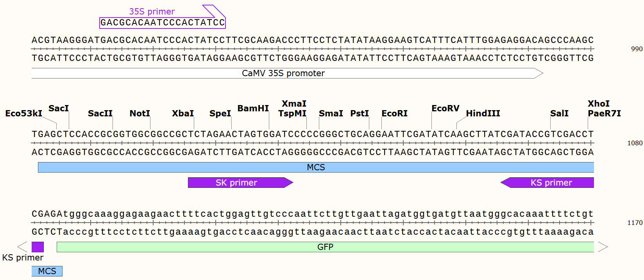Click the XhoI restriction site label
The image size is (644, 280).
pos(598,104)
